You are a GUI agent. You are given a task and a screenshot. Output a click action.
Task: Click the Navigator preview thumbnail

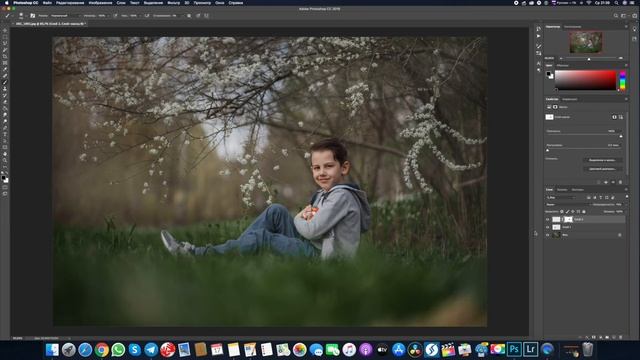point(586,42)
